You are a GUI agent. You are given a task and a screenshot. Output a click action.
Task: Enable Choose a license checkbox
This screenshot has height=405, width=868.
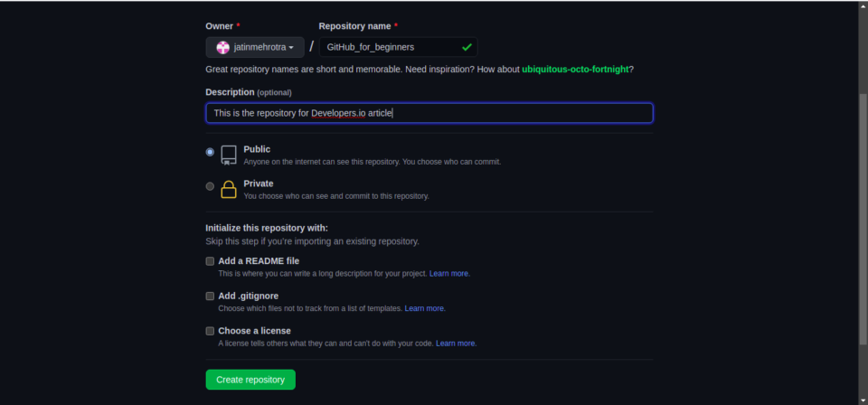click(x=210, y=331)
